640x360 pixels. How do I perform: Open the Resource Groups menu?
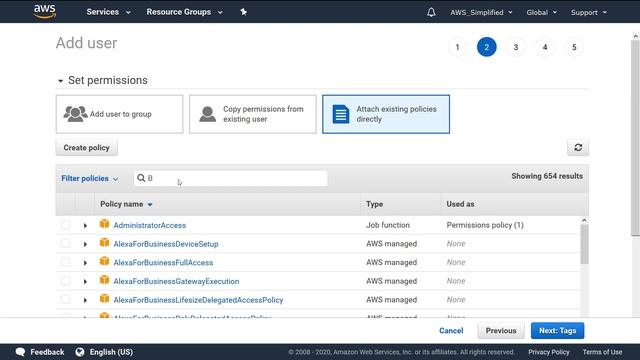coord(184,12)
